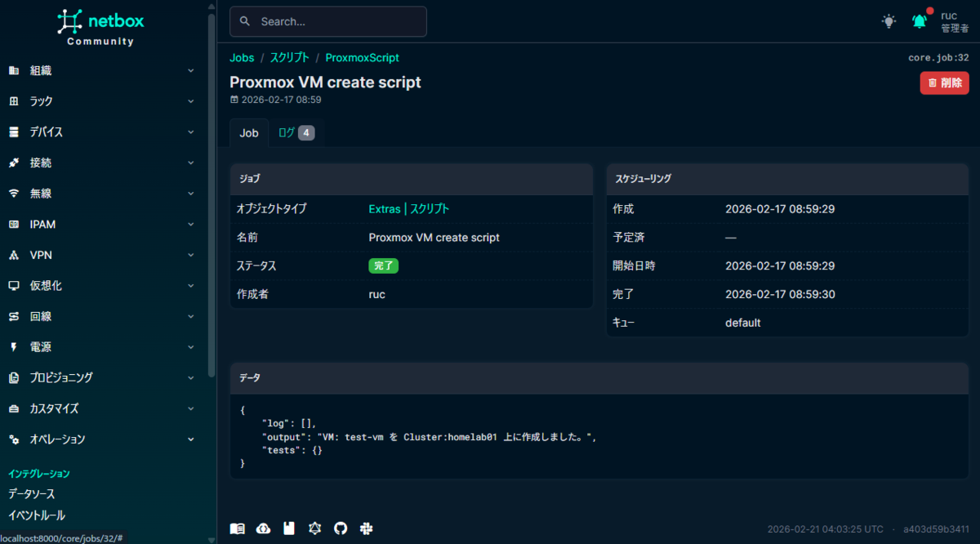Toggle the light bulb color mode
Viewport: 980px width, 544px height.
[889, 21]
